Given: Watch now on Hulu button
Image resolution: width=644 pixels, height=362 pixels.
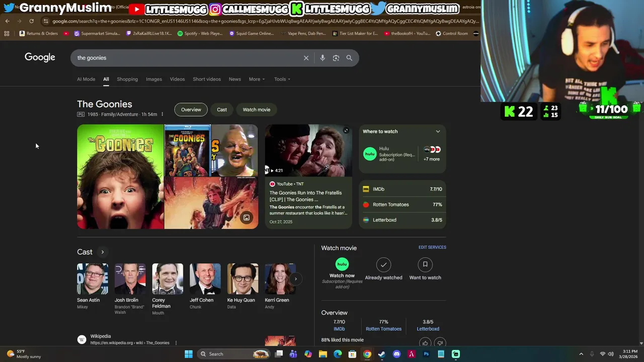Looking at the screenshot, I should tap(342, 273).
